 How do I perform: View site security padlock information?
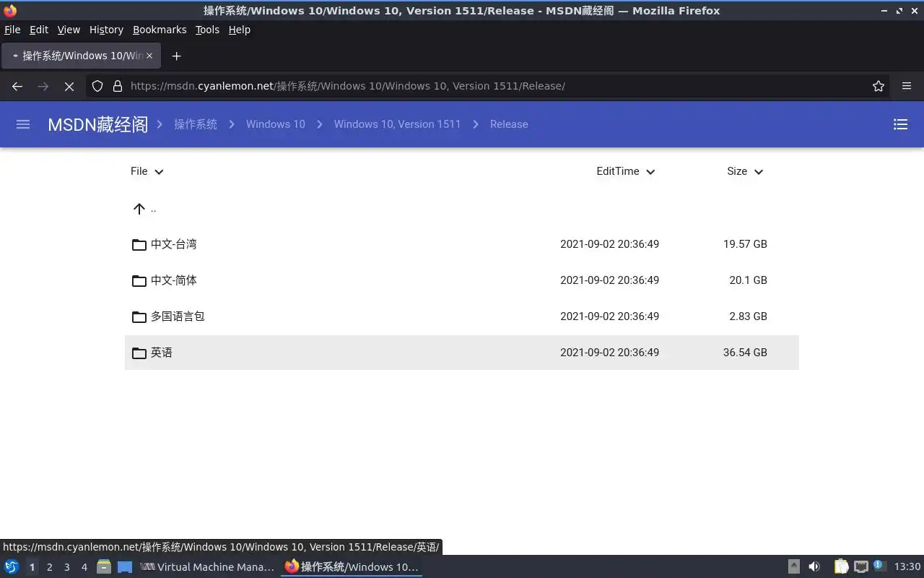pos(118,86)
